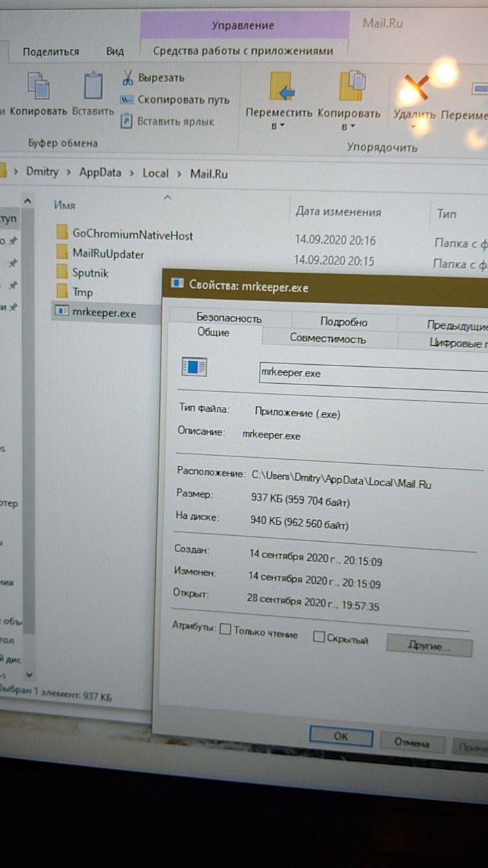488x868 pixels.
Task: Sort by Date modified (Дата изменения) column
Action: pyautogui.click(x=338, y=212)
